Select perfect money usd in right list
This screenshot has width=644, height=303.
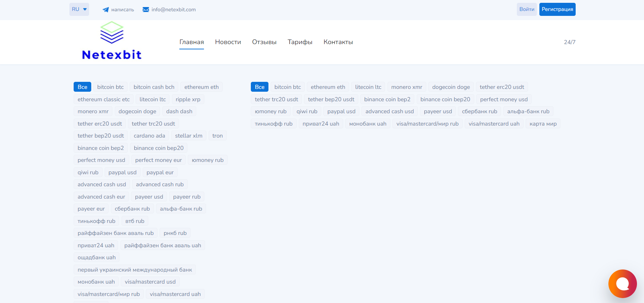[x=504, y=99]
